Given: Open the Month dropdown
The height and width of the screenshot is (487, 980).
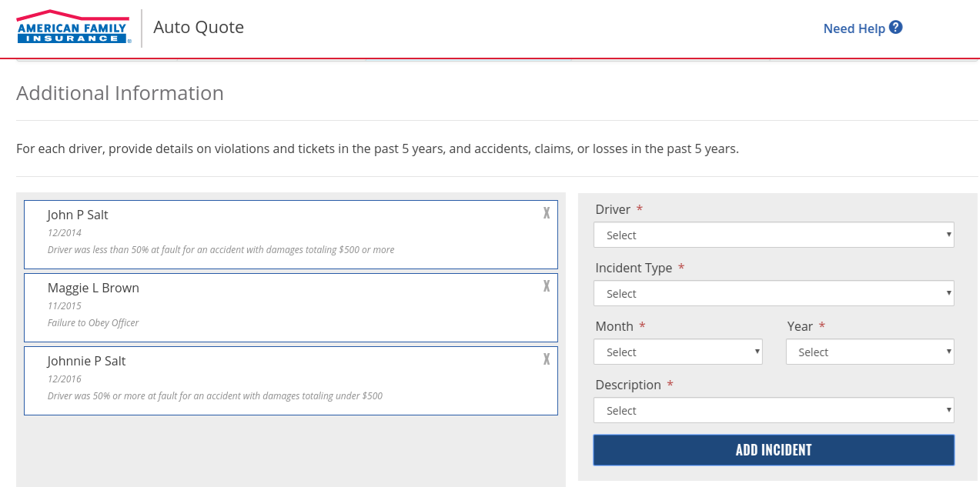Looking at the screenshot, I should [677, 352].
